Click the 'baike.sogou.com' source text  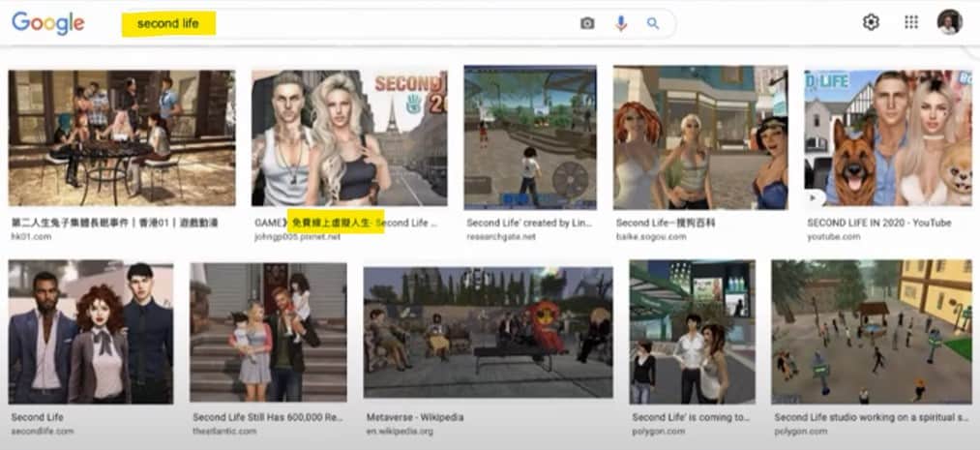pos(651,237)
